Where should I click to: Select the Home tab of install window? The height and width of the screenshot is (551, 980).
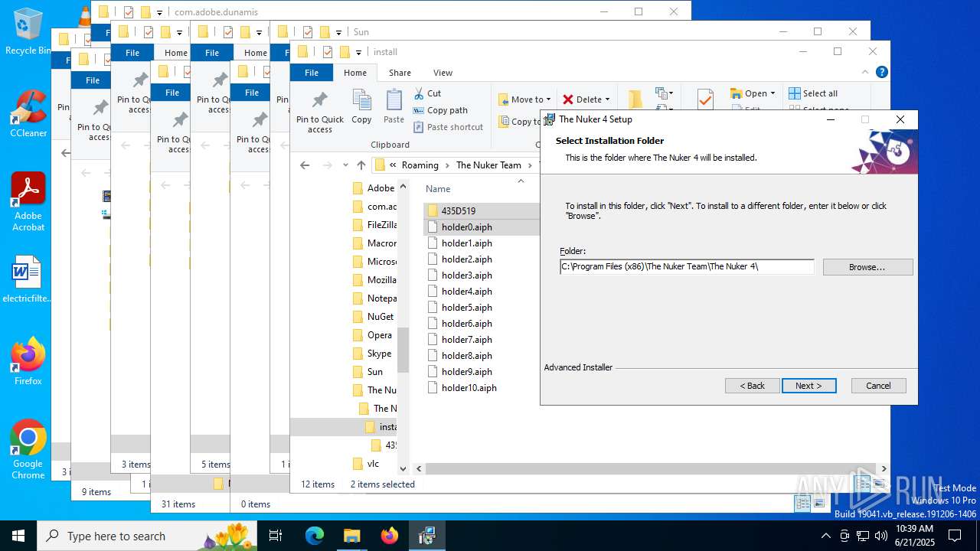(x=354, y=73)
